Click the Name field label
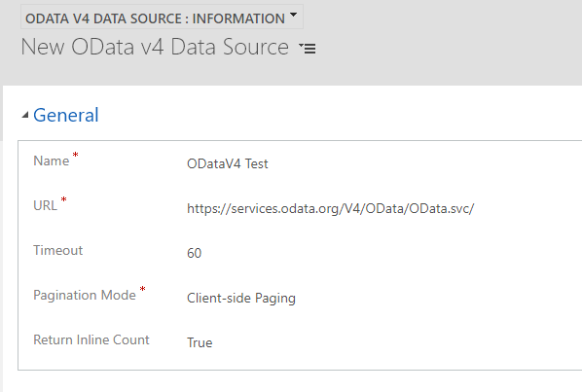Image resolution: width=582 pixels, height=392 pixels. (52, 160)
